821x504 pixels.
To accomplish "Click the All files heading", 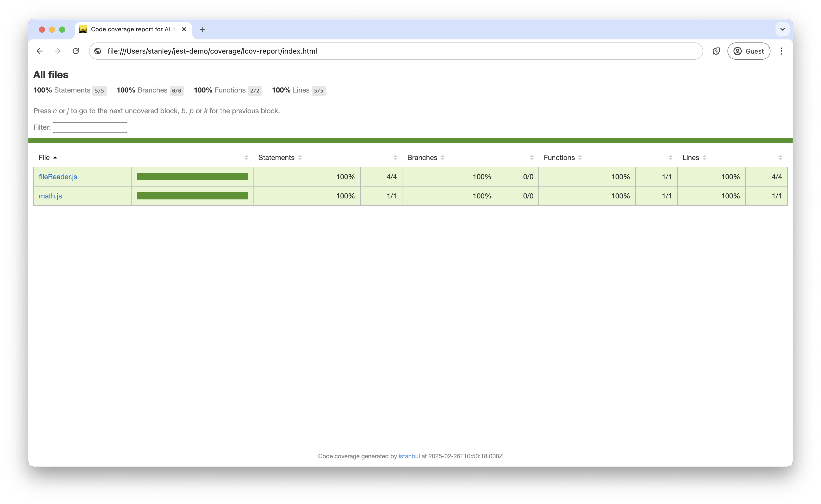I will 51,75.
